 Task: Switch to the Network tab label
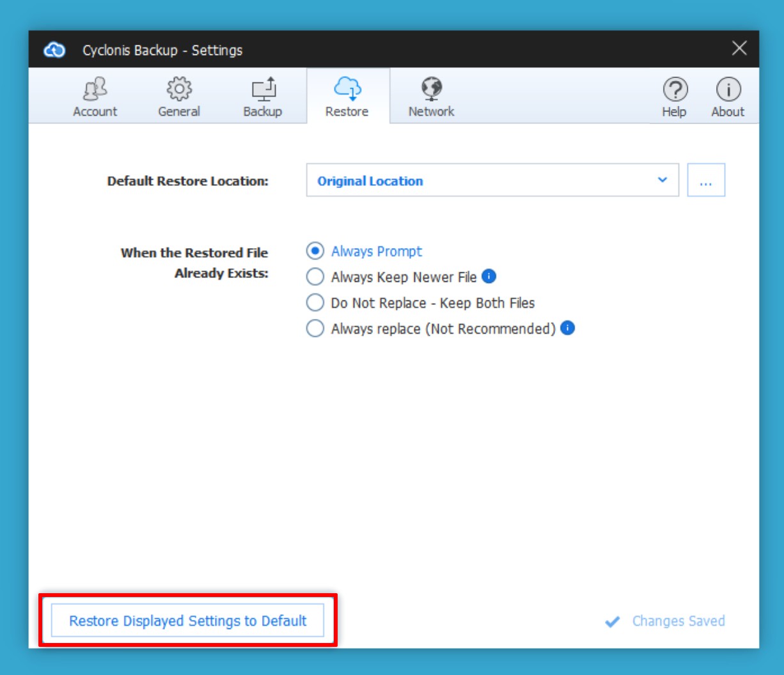pyautogui.click(x=432, y=112)
